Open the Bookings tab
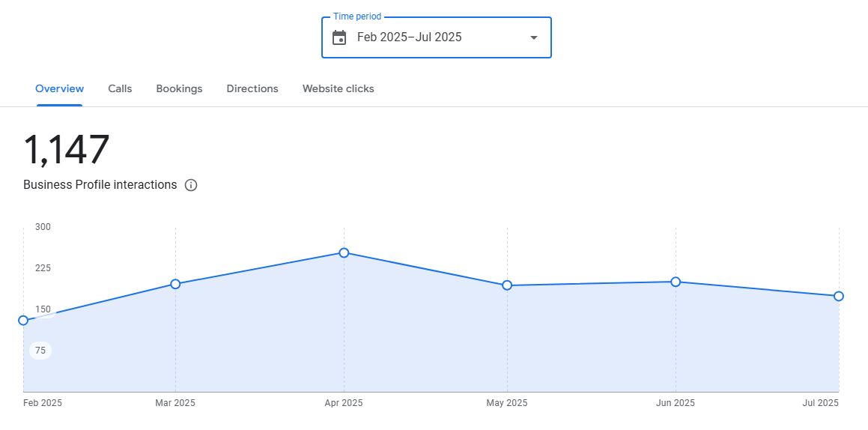 tap(179, 88)
